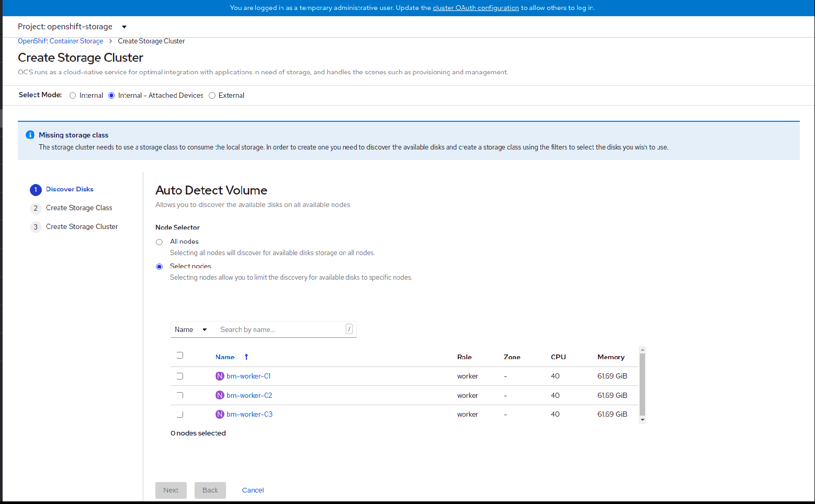Click the ascending sort arrow next to Name
This screenshot has width=815, height=504.
point(246,357)
